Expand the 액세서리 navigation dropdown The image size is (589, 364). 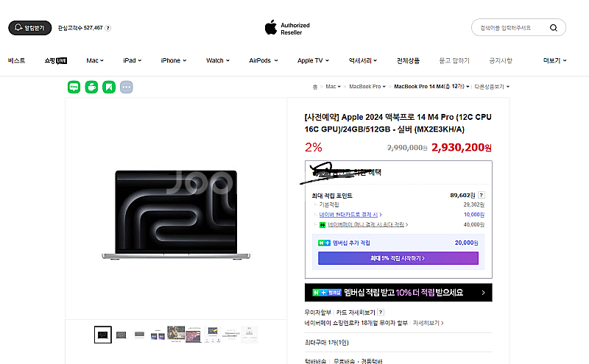coord(362,60)
